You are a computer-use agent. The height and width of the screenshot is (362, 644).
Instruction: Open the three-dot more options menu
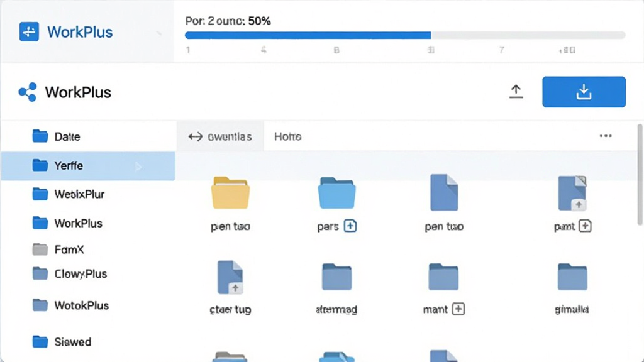(606, 136)
